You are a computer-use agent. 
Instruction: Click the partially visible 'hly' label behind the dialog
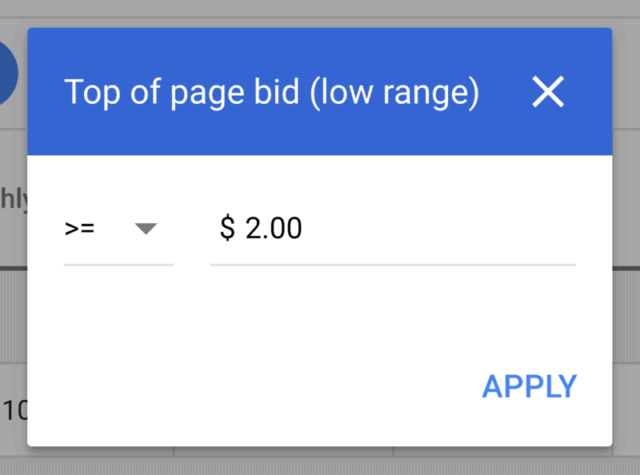click(13, 199)
